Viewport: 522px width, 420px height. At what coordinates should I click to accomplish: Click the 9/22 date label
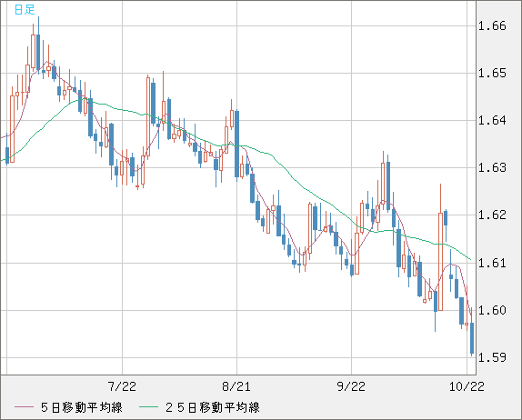[351, 386]
